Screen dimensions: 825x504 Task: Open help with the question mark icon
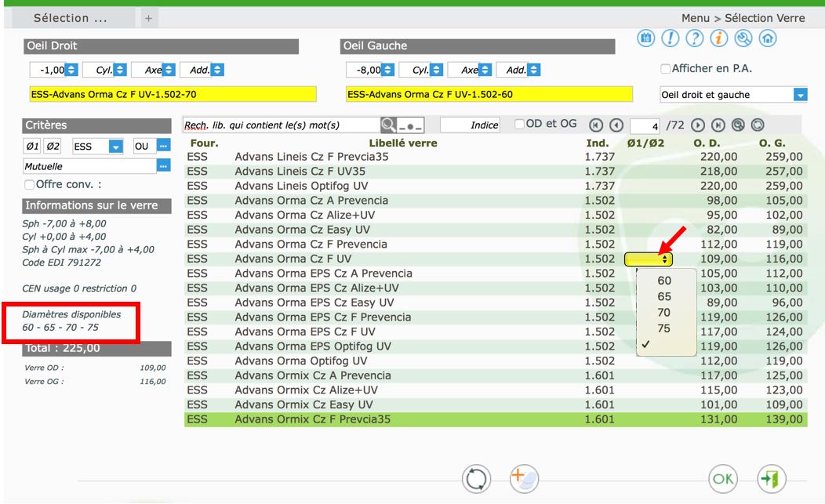pos(695,38)
